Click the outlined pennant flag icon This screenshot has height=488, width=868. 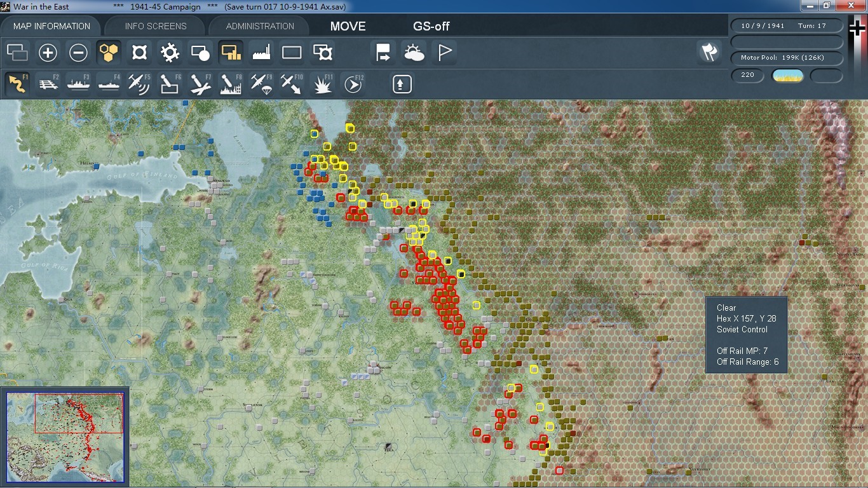[444, 52]
